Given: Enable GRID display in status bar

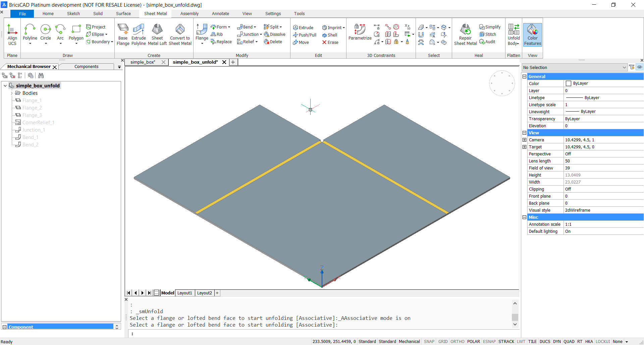Looking at the screenshot, I should pos(443,342).
